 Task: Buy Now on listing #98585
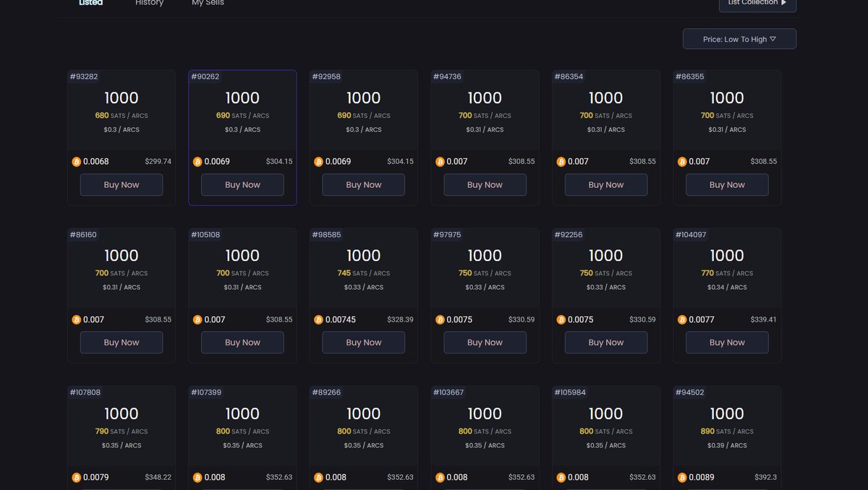pos(364,343)
